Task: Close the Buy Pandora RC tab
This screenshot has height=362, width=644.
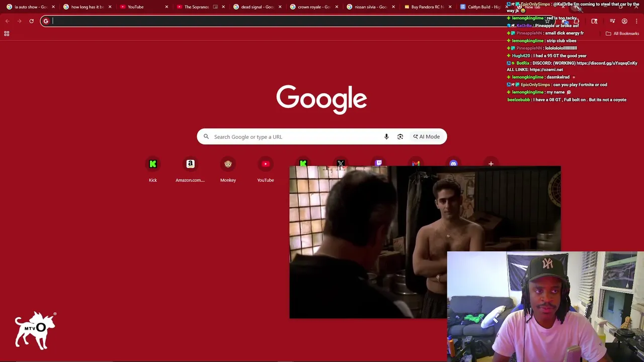Action: point(450,7)
